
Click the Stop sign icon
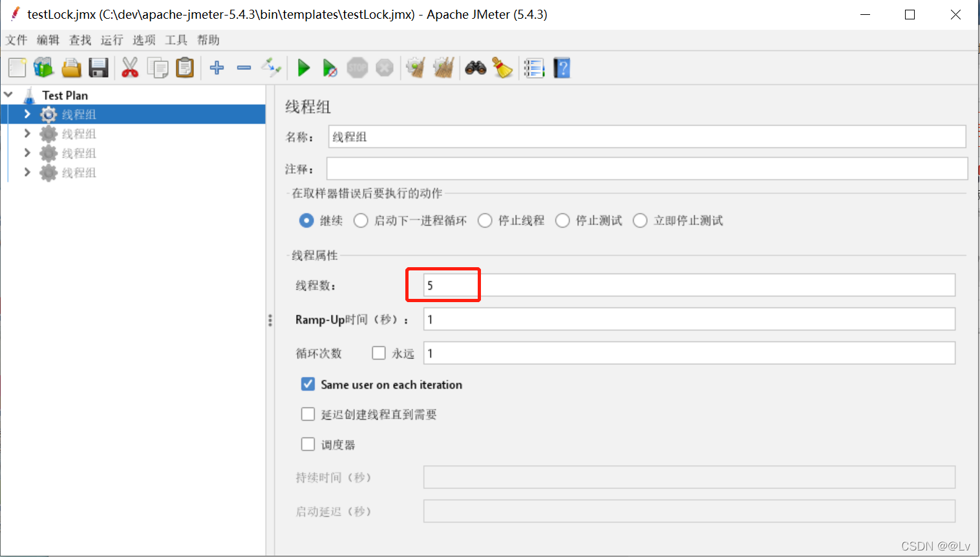357,67
